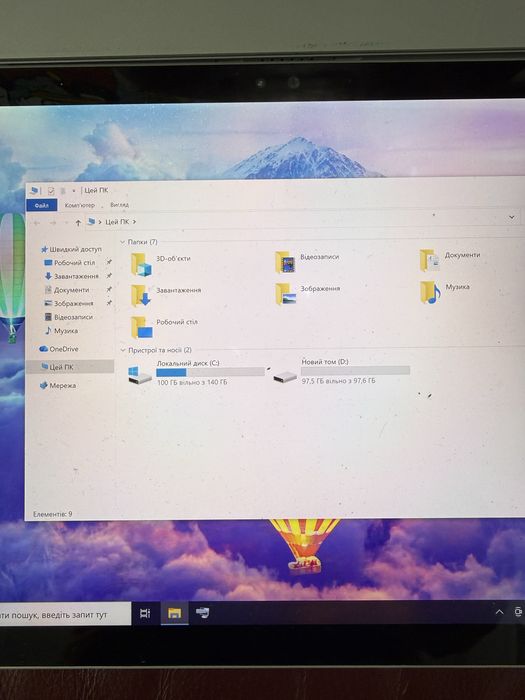This screenshot has height=700, width=525.
Task: Click Цей ПК in the address bar
Action: click(x=117, y=221)
